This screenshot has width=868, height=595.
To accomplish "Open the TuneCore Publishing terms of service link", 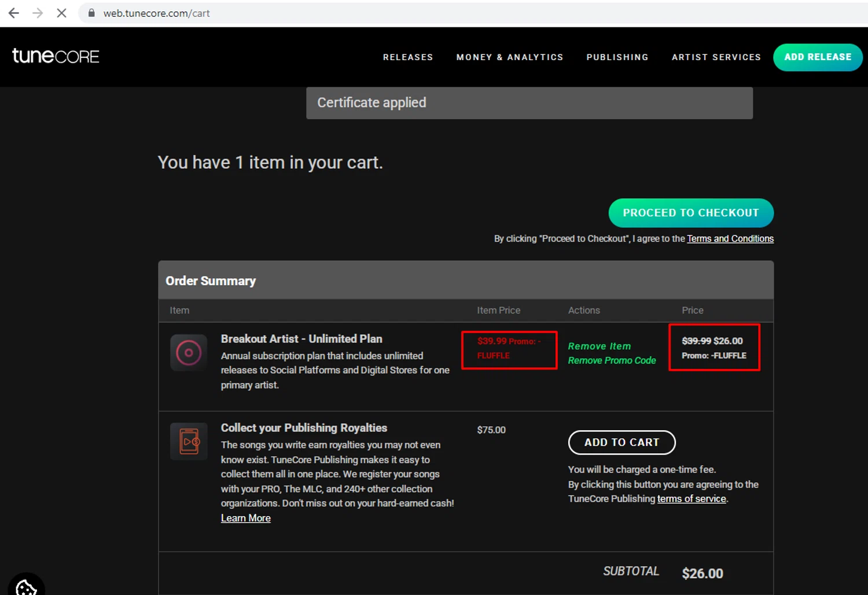I will point(692,498).
